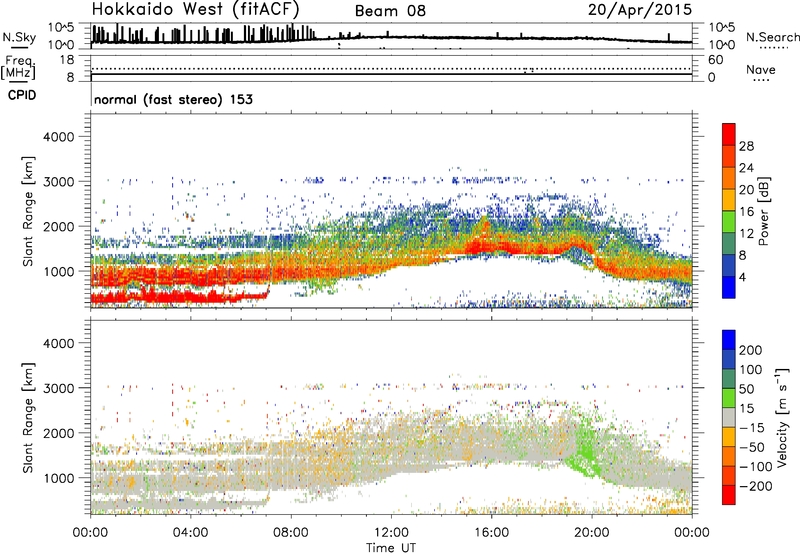This screenshot has height=554, width=800.
Task: Click the 28 label on the power colorbar
Action: pyautogui.click(x=746, y=146)
